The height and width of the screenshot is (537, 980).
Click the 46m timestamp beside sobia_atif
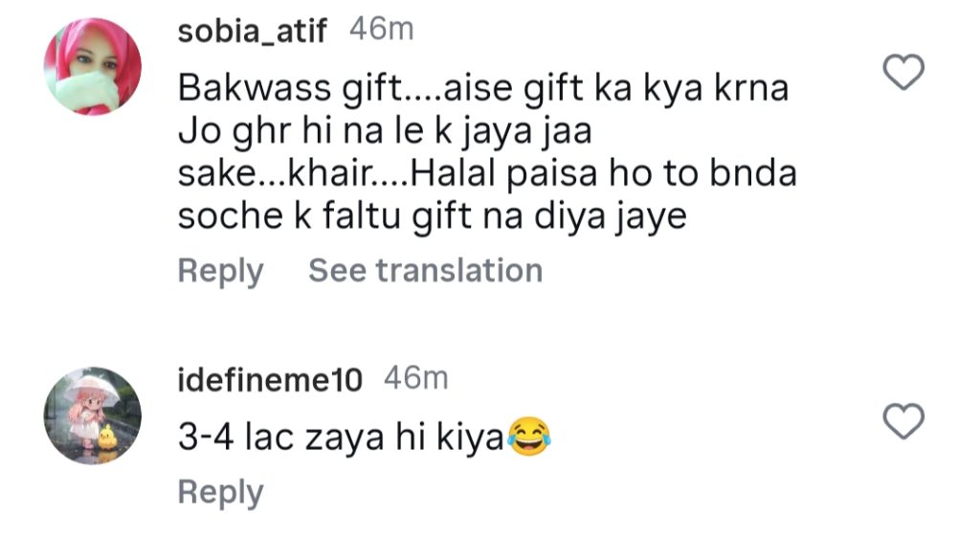(382, 31)
